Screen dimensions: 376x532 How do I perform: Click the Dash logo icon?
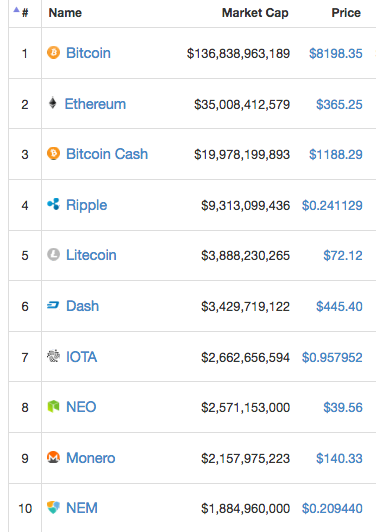coord(53,306)
